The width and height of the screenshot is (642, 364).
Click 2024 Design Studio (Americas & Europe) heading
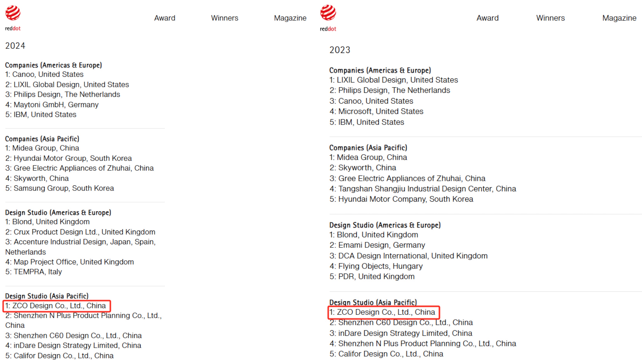point(58,213)
